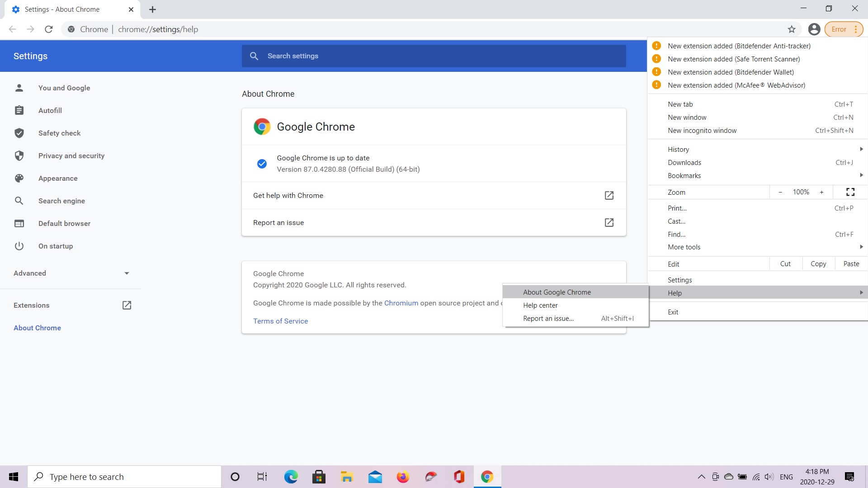868x488 pixels.
Task: Select New incognito window menu item
Action: tap(702, 131)
